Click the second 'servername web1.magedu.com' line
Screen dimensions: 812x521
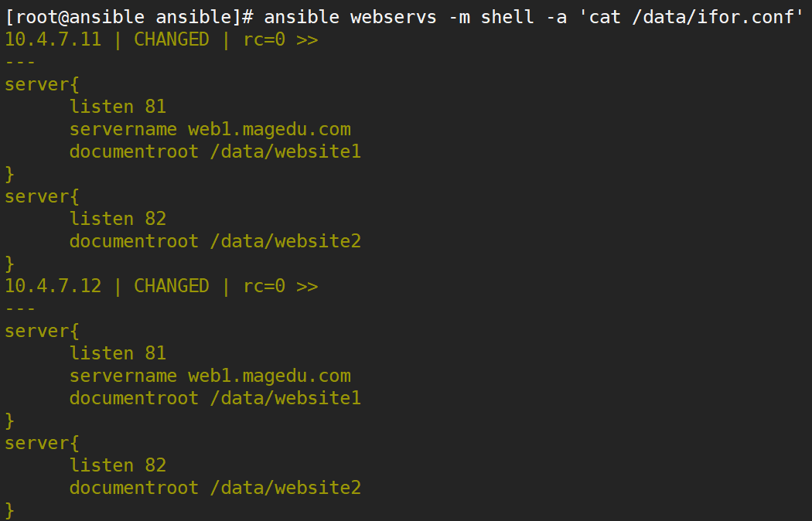[210, 376]
